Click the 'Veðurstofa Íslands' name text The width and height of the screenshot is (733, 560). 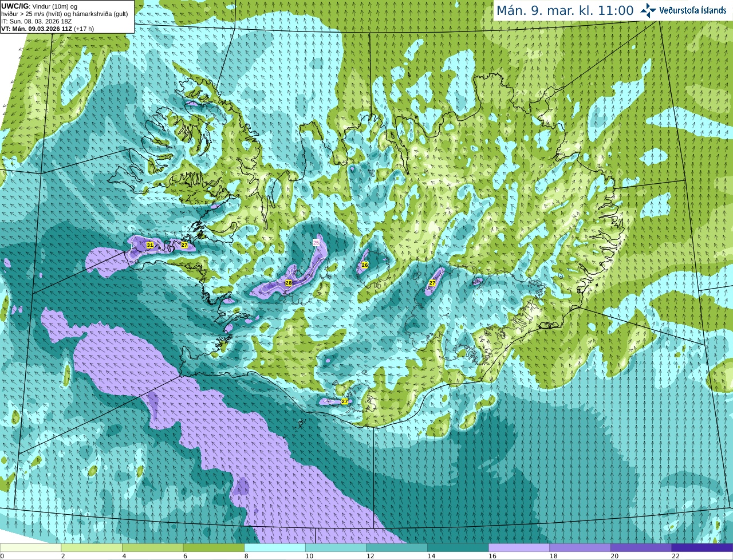[693, 10]
